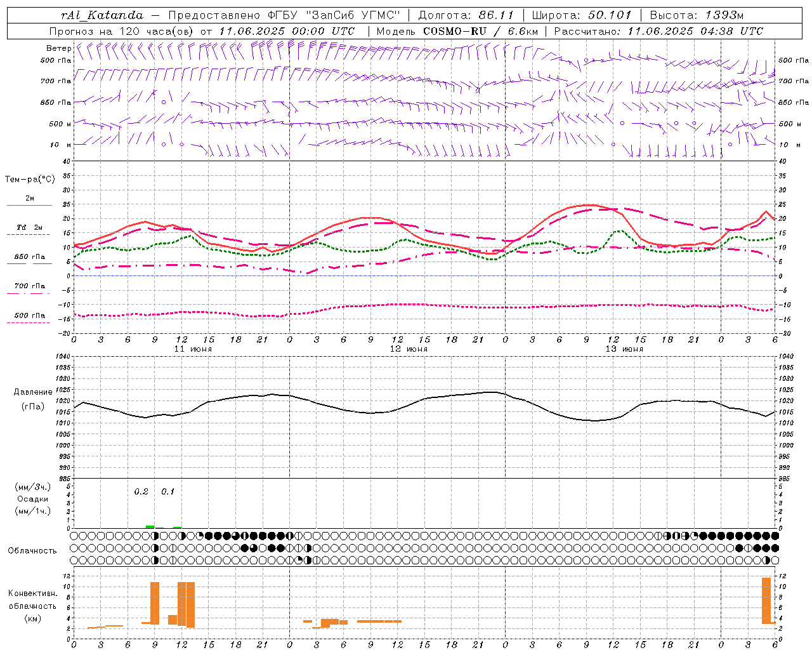Click the ЗапСиб УГМС provider text in header
The width and height of the screenshot is (812, 650).
click(x=354, y=15)
